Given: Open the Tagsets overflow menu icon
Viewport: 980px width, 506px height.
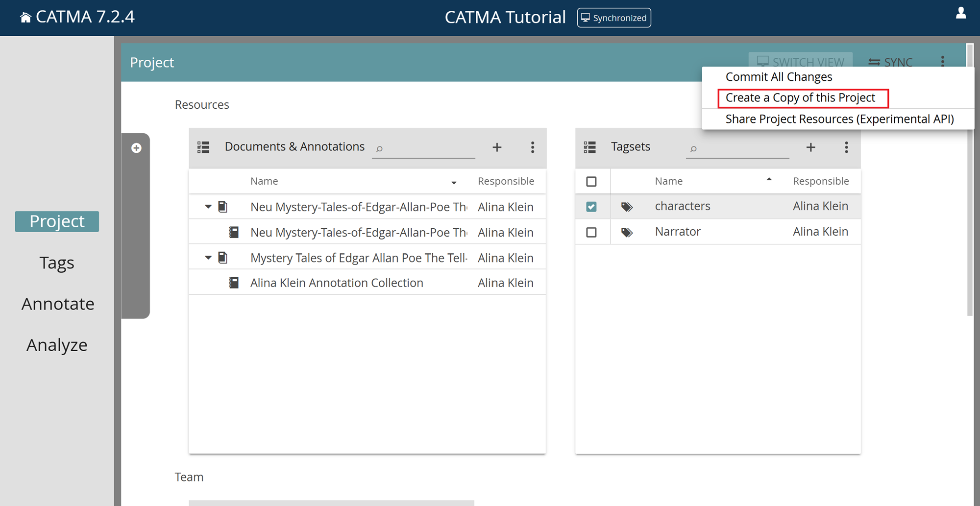Looking at the screenshot, I should click(846, 147).
